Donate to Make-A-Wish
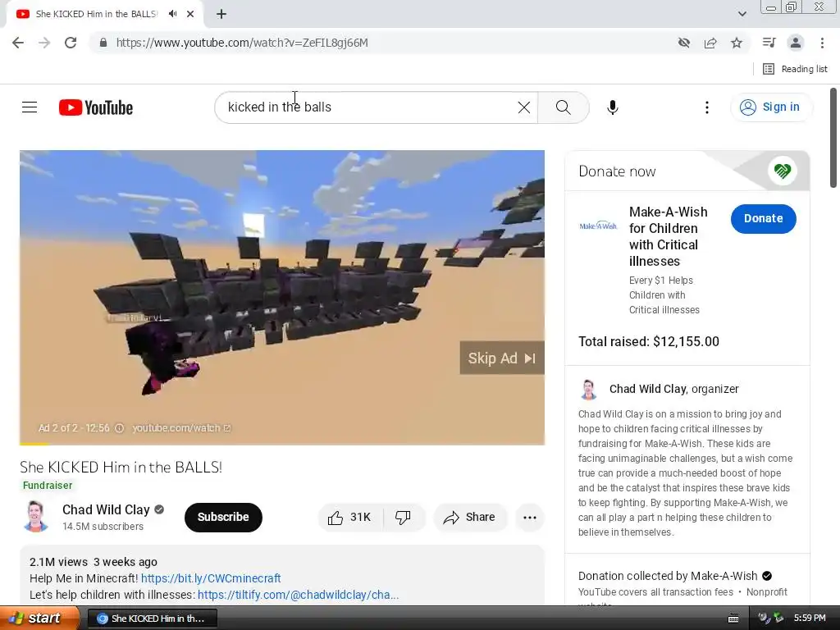The height and width of the screenshot is (630, 840). [x=763, y=218]
